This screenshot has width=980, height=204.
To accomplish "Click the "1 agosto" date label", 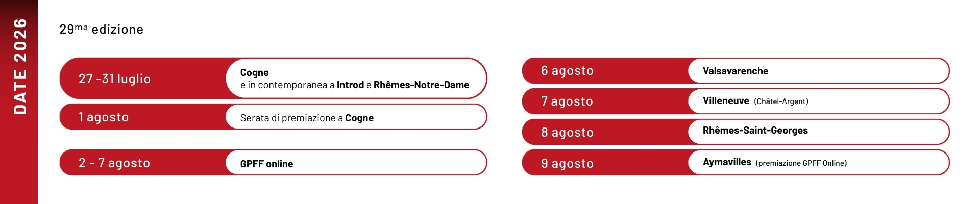I will click(x=104, y=117).
